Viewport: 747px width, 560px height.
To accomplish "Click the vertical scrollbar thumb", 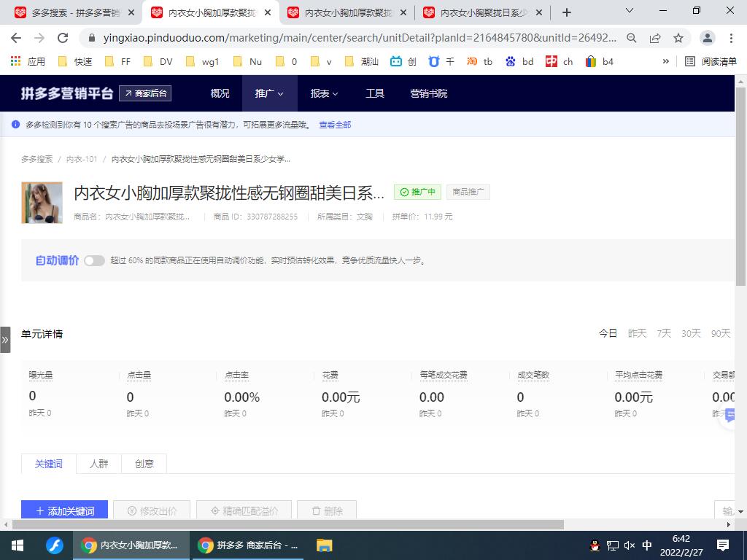I will tap(741, 186).
